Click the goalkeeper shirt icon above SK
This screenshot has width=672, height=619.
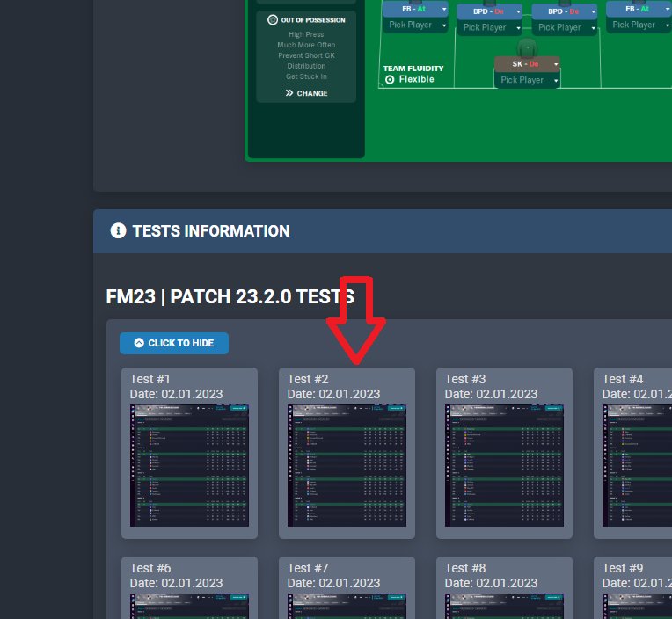coord(527,47)
